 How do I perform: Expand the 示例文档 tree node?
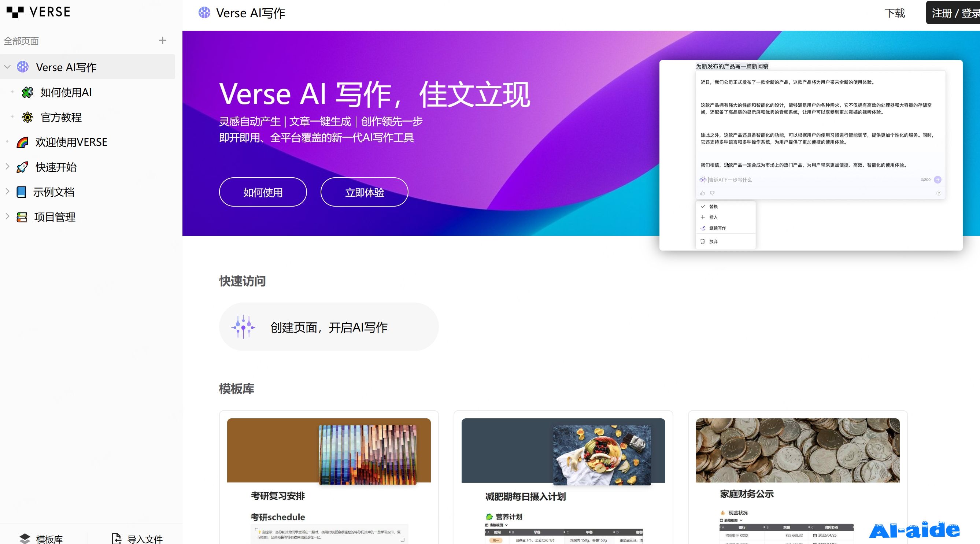tap(7, 191)
